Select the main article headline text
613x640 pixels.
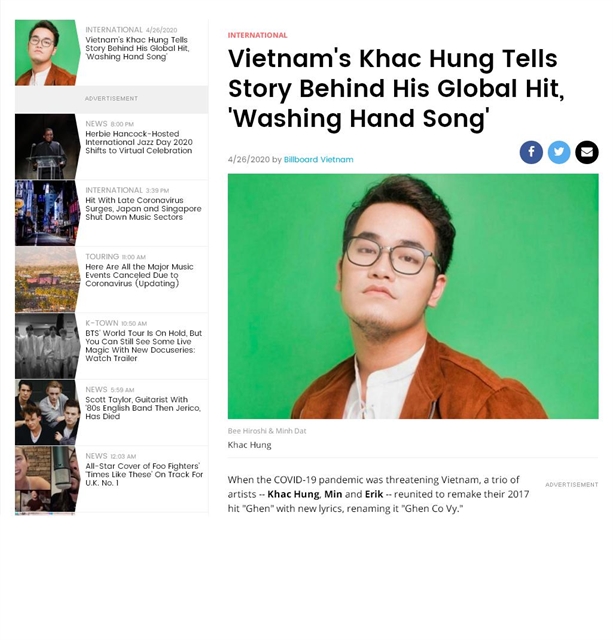pos(396,89)
